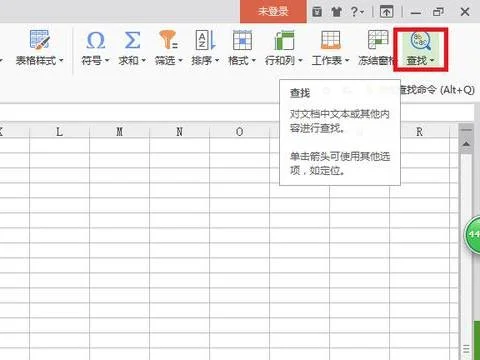
Task: Open the question mark help menu
Action: (x=357, y=12)
